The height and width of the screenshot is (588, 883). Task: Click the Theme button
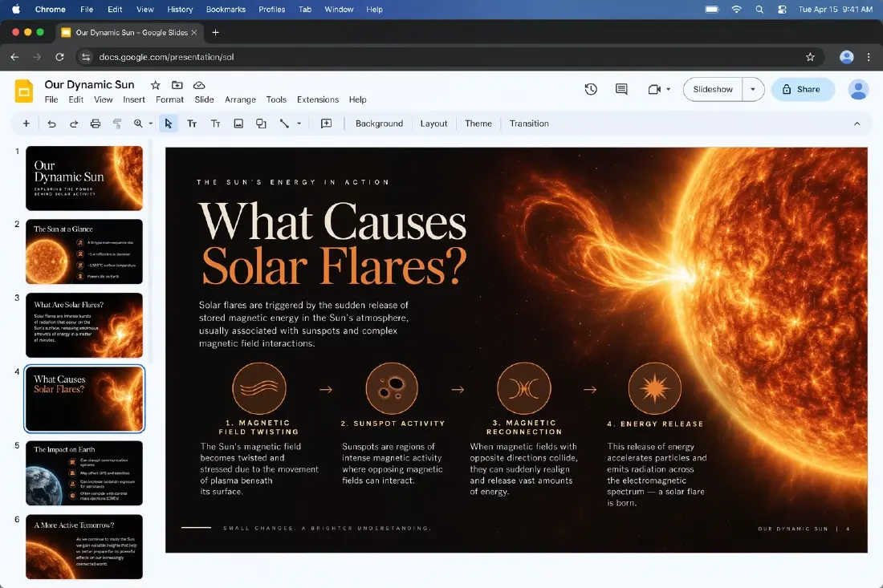(478, 124)
